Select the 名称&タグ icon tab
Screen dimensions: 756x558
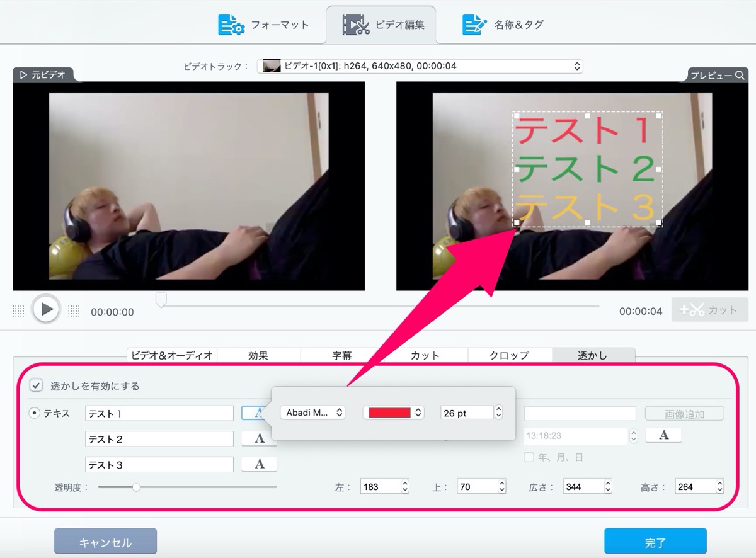475,25
